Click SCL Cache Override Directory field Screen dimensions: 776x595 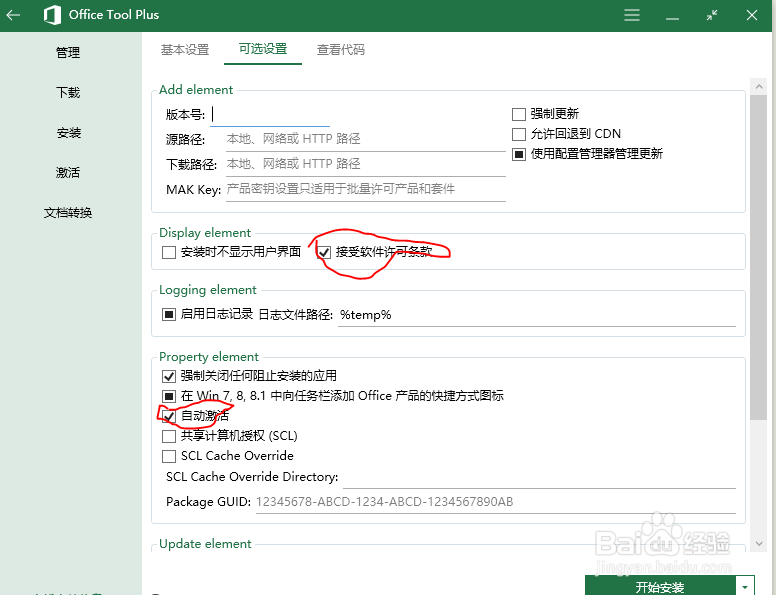pyautogui.click(x=539, y=477)
